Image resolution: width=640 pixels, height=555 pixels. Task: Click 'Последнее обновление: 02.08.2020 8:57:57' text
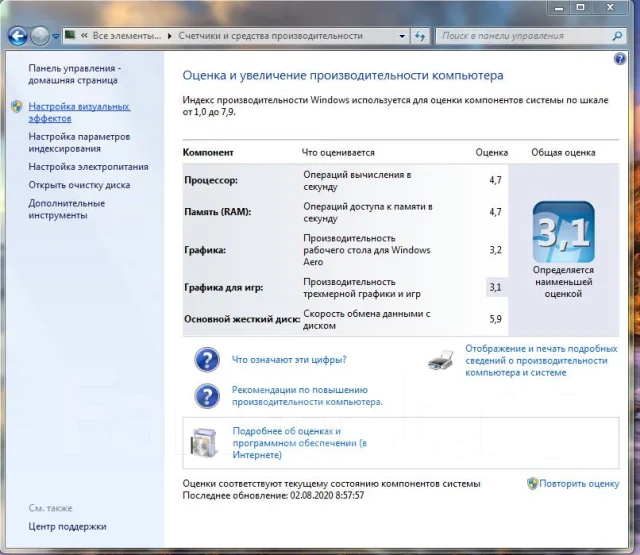[273, 495]
